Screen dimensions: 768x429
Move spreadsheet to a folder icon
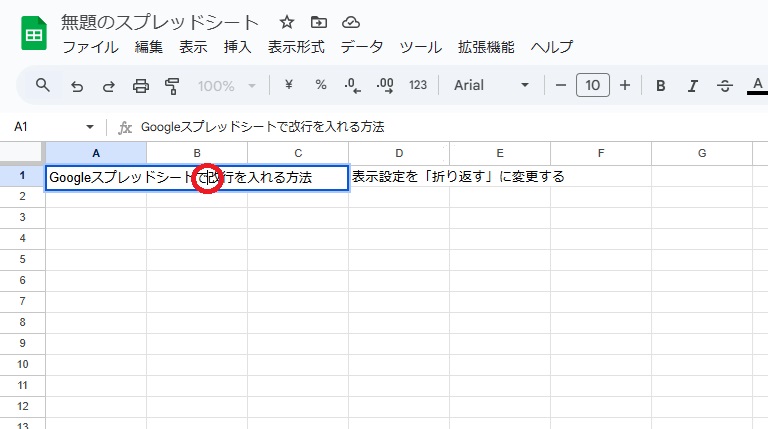[318, 22]
